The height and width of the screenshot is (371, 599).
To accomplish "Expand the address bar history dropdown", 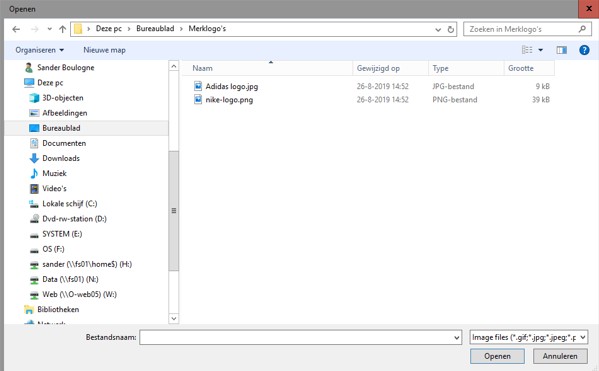I will [438, 29].
